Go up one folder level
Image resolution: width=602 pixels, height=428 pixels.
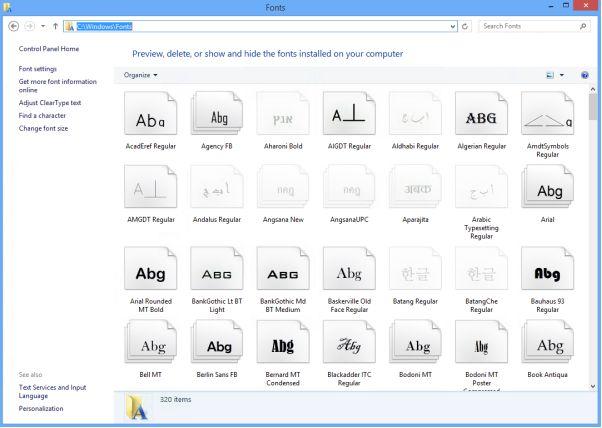pos(55,26)
